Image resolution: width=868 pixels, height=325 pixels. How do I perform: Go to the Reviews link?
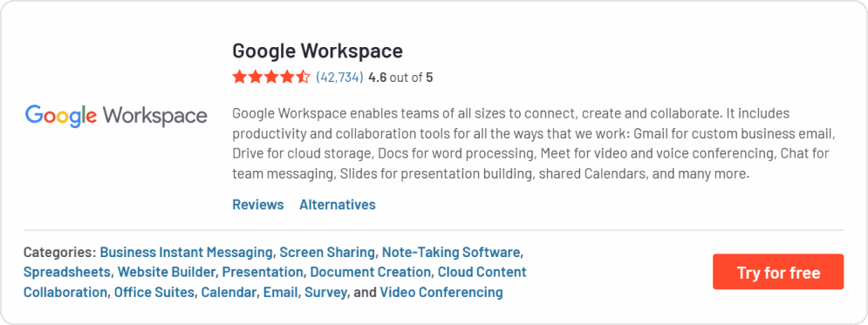[258, 205]
